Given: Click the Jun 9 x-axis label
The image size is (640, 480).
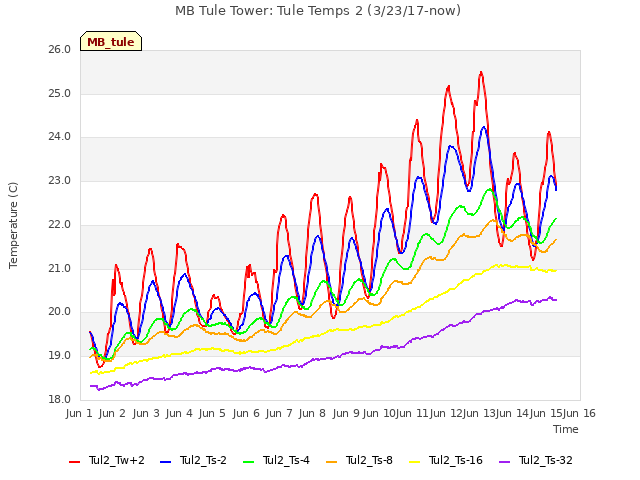Looking at the screenshot, I should [345, 413].
